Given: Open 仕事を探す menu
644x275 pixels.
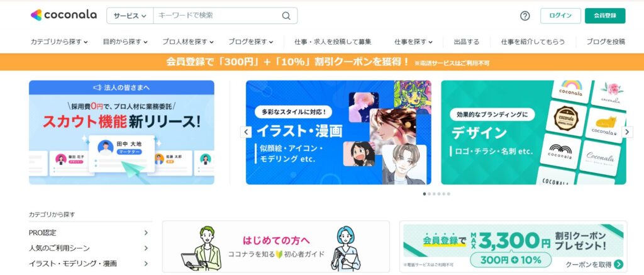Looking at the screenshot, I should [413, 42].
